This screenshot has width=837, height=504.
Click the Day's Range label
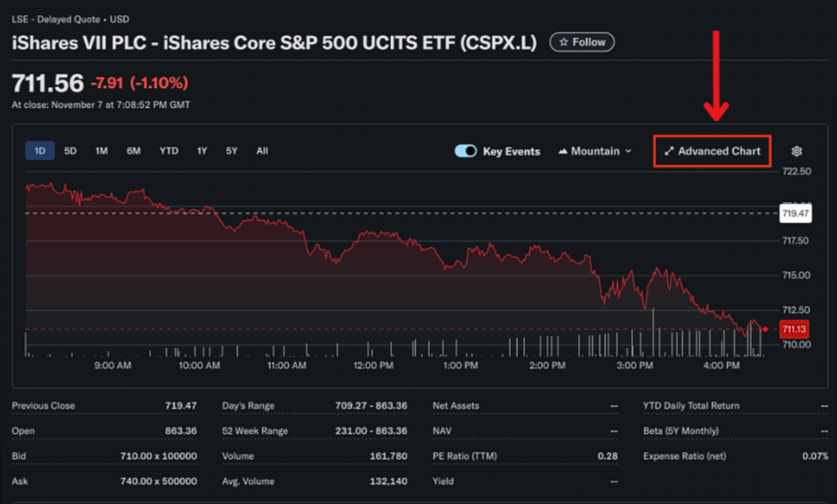[x=248, y=406]
